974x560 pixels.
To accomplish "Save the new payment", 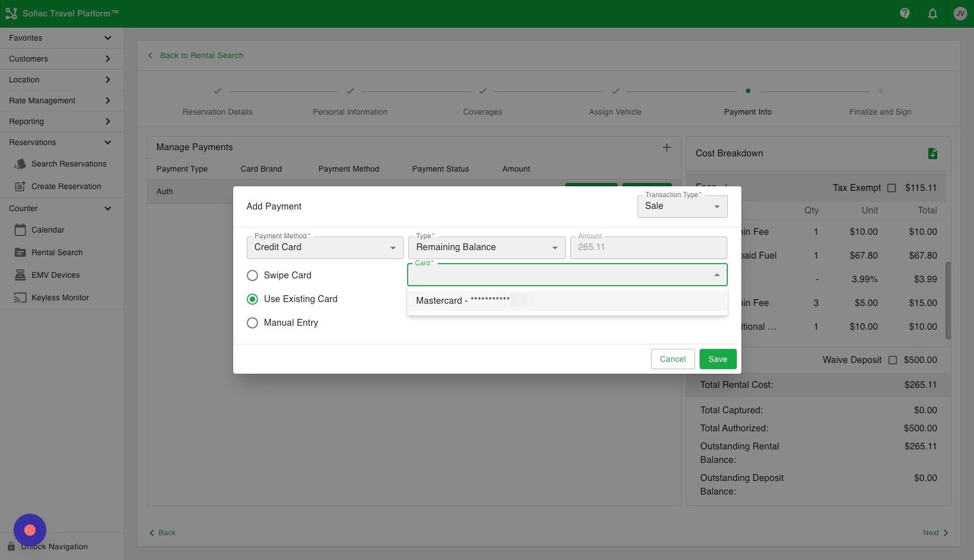I will pos(717,359).
